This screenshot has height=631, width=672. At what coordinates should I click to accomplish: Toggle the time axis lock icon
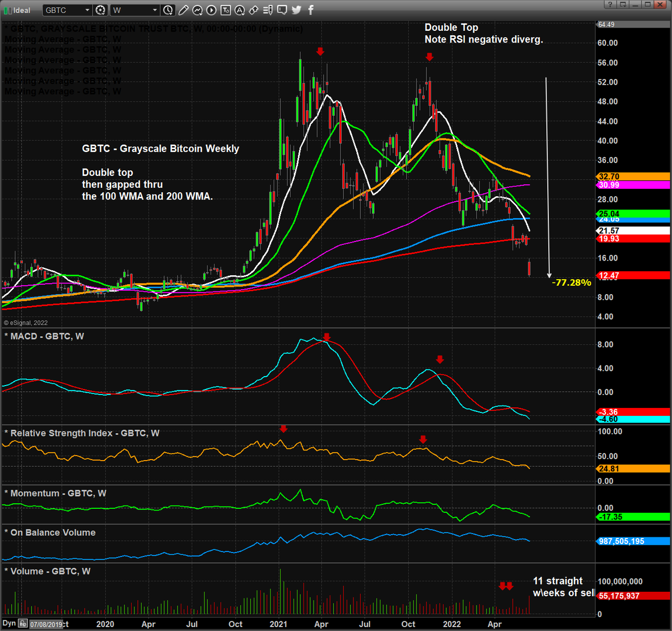pyautogui.click(x=23, y=623)
